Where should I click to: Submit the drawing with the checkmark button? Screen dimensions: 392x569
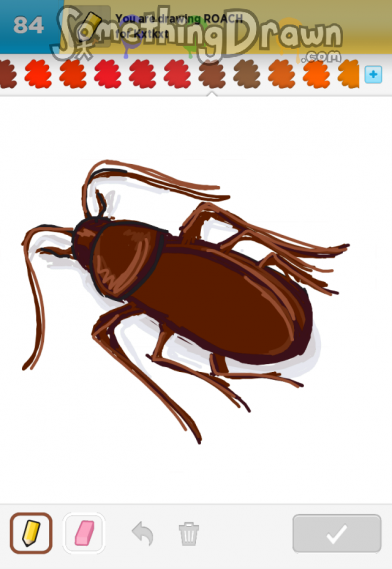pos(337,533)
